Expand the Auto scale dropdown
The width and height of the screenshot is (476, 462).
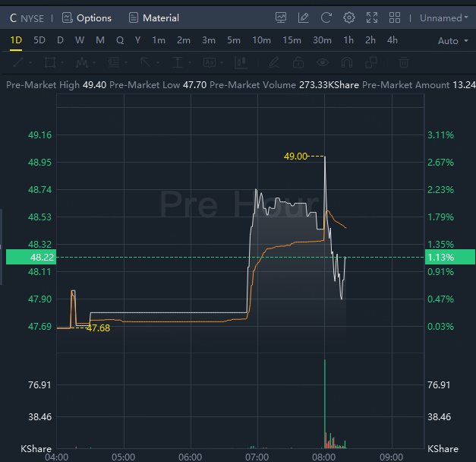point(452,40)
